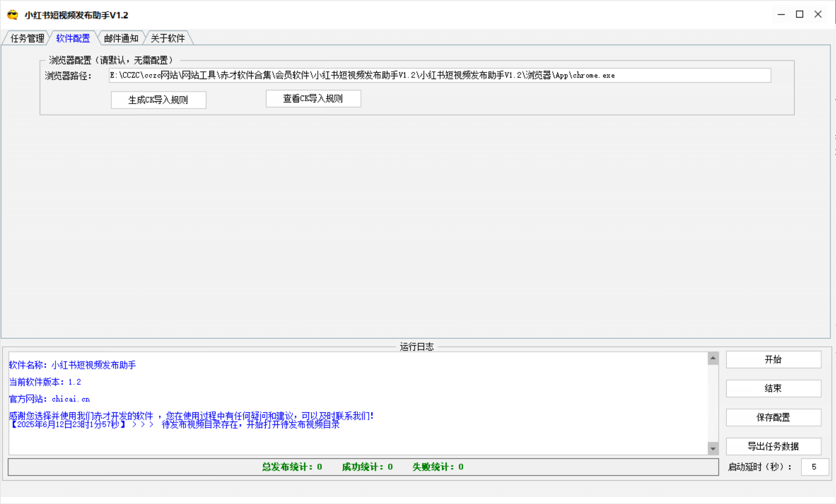Click the 开始 button

(773, 359)
